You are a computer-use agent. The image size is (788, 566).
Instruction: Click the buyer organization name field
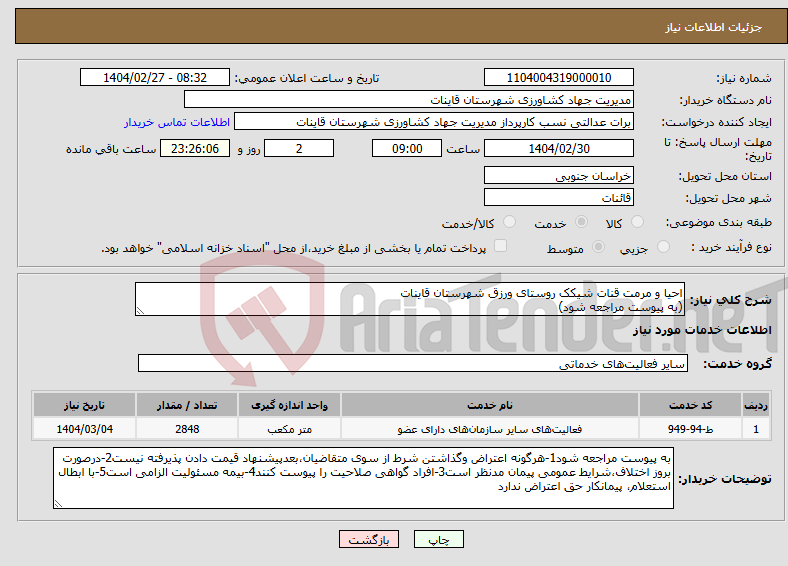click(409, 100)
